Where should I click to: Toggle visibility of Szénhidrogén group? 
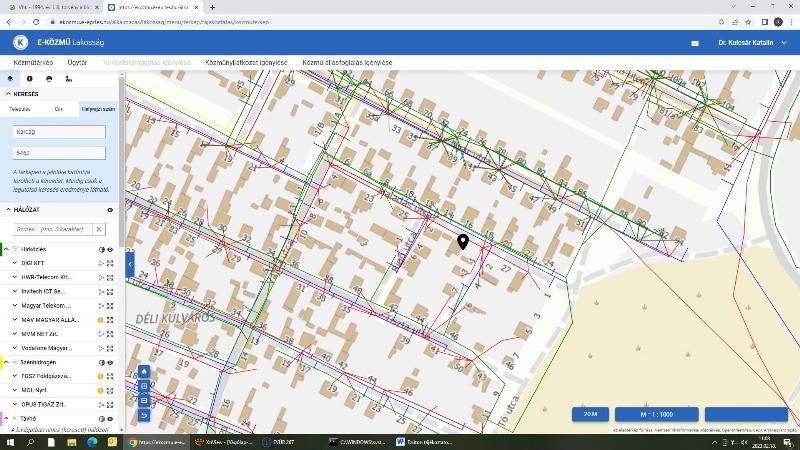click(110, 362)
